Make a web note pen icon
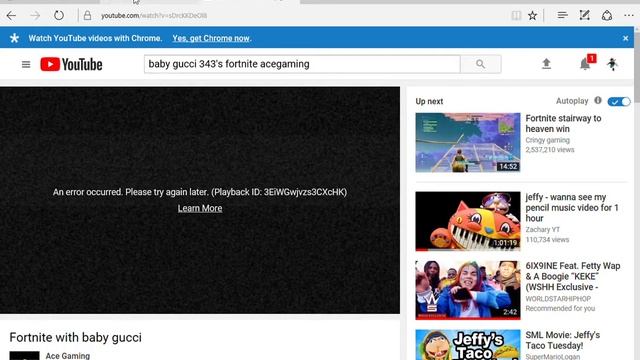This screenshot has height=360, width=640. [584, 16]
